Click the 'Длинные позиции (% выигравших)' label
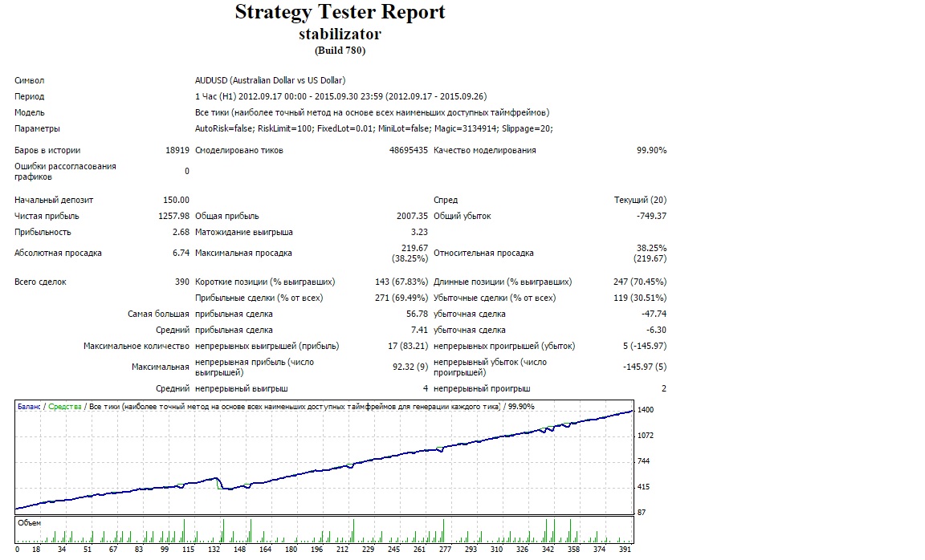925x560 pixels. pos(503,282)
